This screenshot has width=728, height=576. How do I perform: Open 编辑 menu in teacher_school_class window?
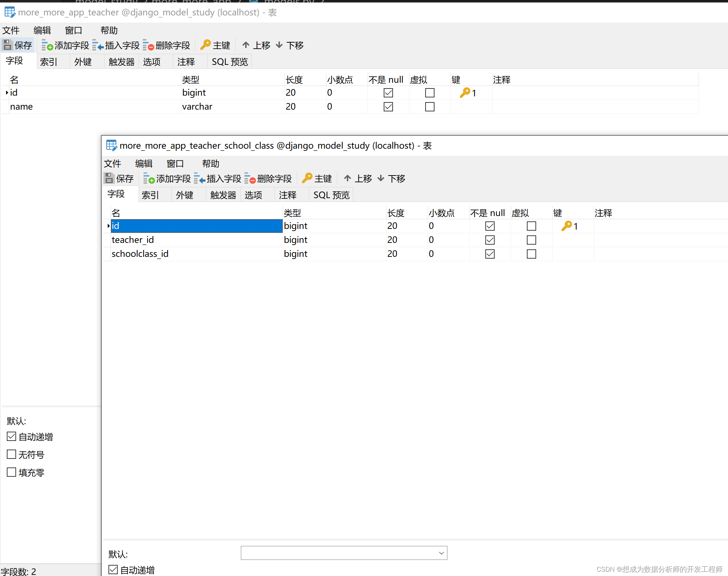pyautogui.click(x=144, y=164)
